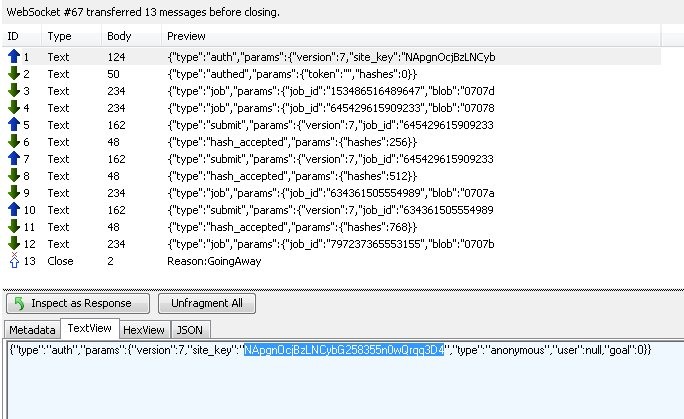Click the green down arrow icon of message 2
The image size is (684, 419).
pyautogui.click(x=14, y=73)
